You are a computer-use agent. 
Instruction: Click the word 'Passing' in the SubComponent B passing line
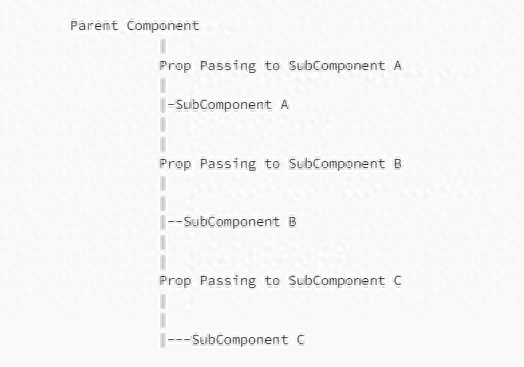coord(228,164)
